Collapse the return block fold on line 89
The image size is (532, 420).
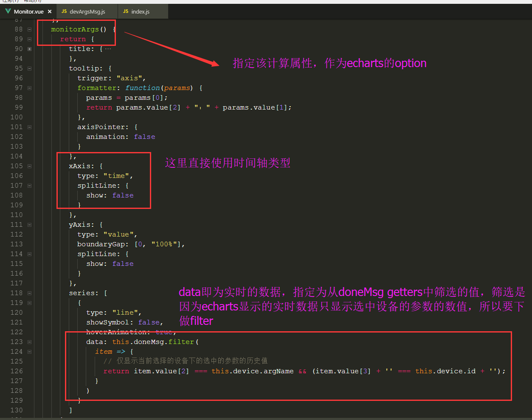pyautogui.click(x=29, y=39)
